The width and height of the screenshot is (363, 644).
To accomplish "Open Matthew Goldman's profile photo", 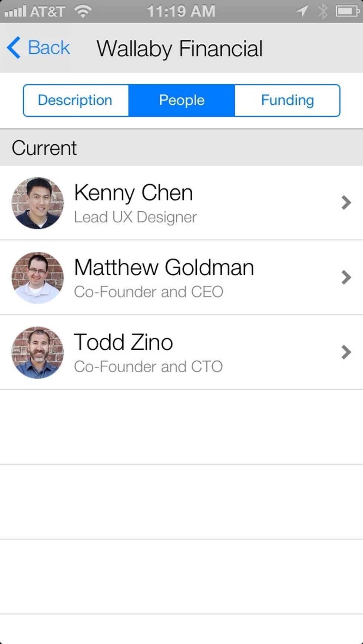I will coord(37,278).
